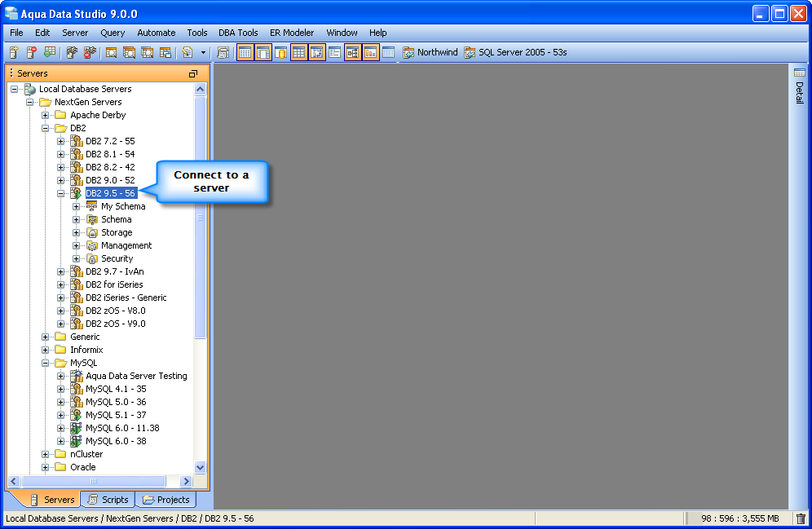812x529 pixels.
Task: Toggle the yellow database cylinder view button
Action: tap(281, 52)
